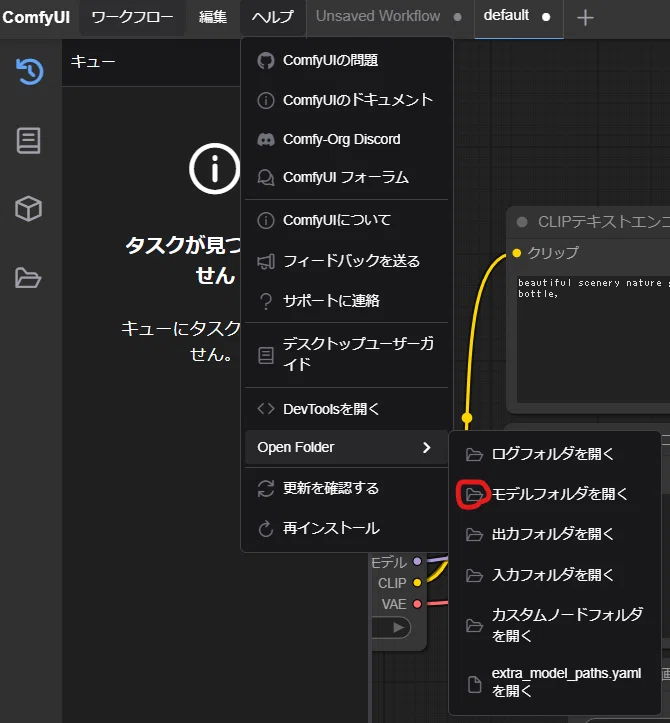Click the document icon for デスクトップユーザーガイド
670x723 pixels.
[266, 355]
